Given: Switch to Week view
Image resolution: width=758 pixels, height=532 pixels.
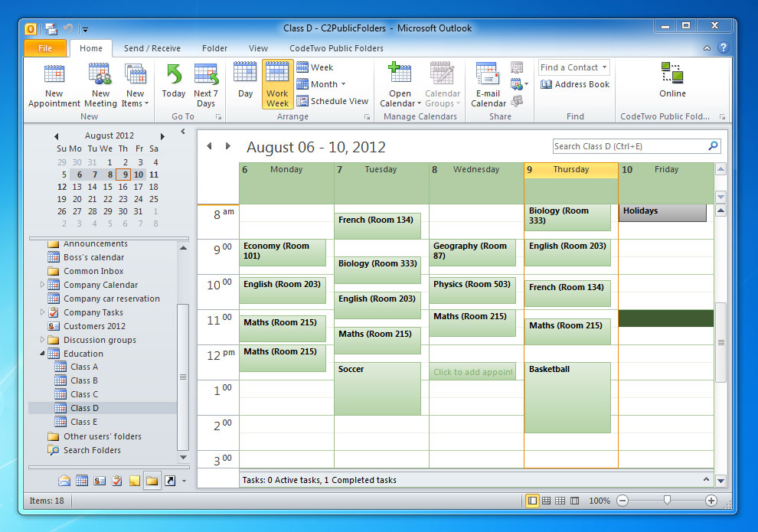Looking at the screenshot, I should pos(315,67).
